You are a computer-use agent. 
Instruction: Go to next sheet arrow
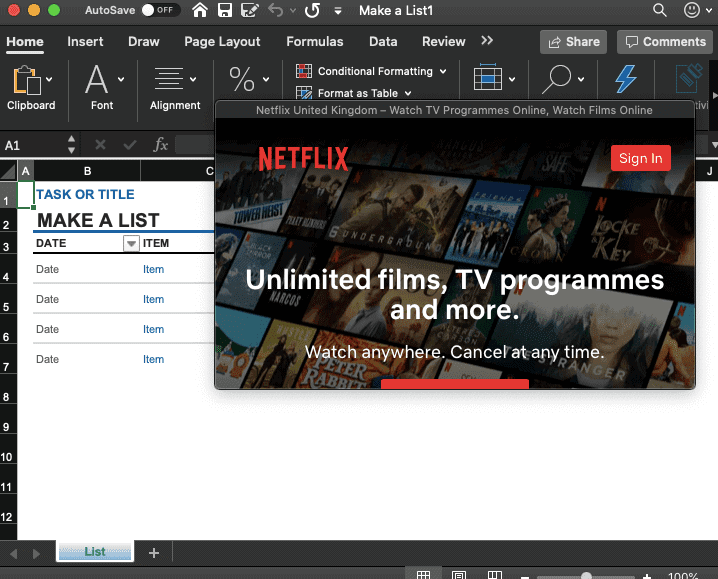point(36,553)
